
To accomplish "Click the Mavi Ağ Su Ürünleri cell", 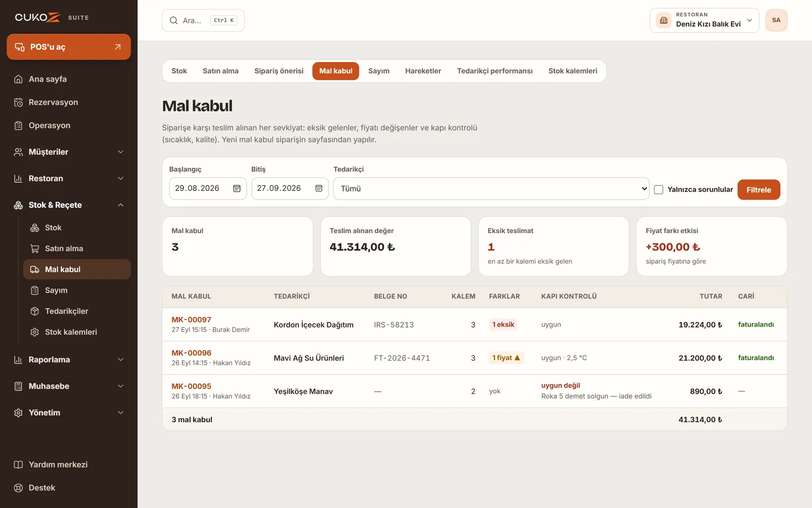I will (309, 358).
